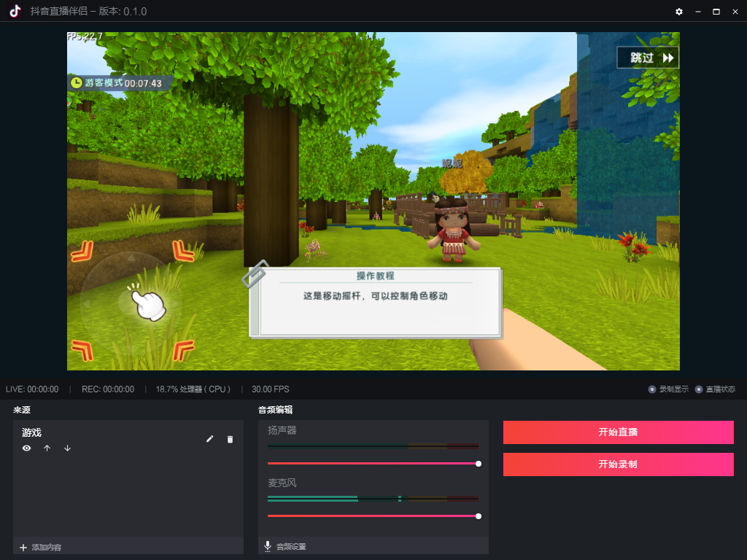
Task: Click the 游客模式 timer 00:07:43
Action: point(143,83)
